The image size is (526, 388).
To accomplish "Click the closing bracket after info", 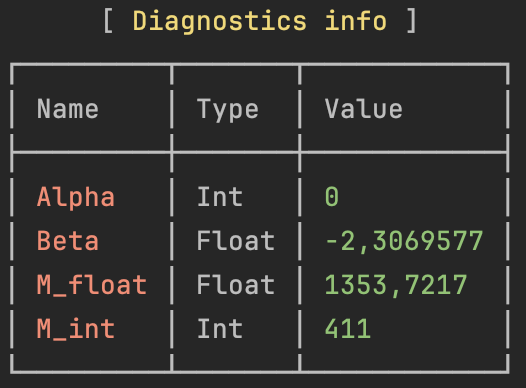I will coord(412,21).
